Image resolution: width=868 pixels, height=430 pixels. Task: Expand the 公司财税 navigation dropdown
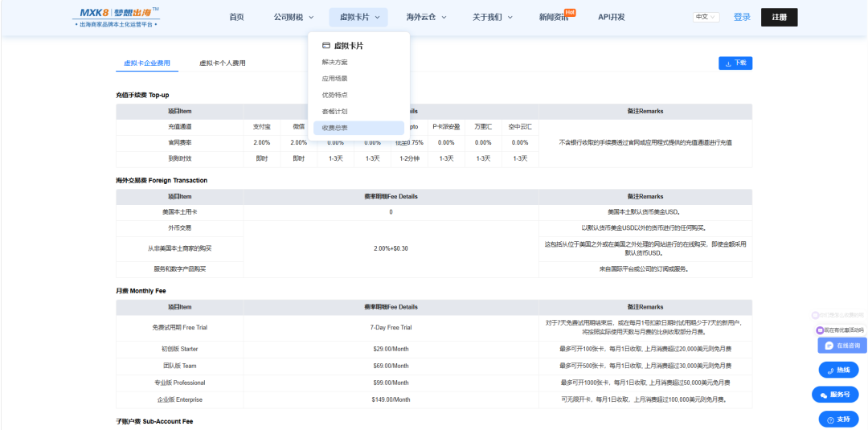(x=293, y=17)
